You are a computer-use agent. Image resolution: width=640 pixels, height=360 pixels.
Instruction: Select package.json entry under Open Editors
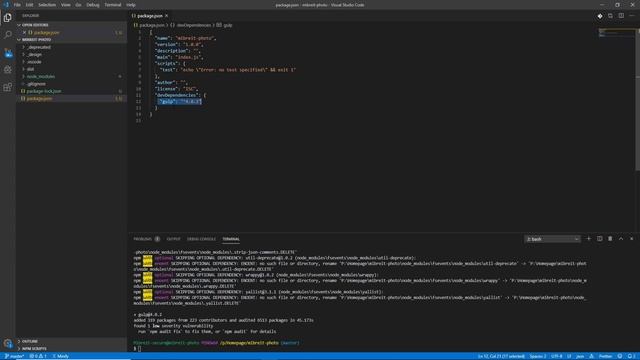tap(71, 32)
